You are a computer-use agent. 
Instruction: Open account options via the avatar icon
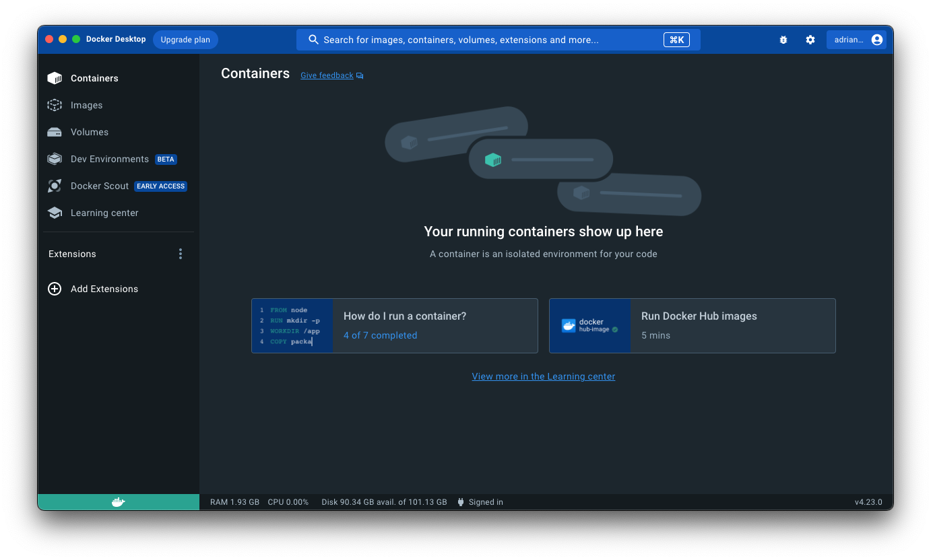[876, 40]
